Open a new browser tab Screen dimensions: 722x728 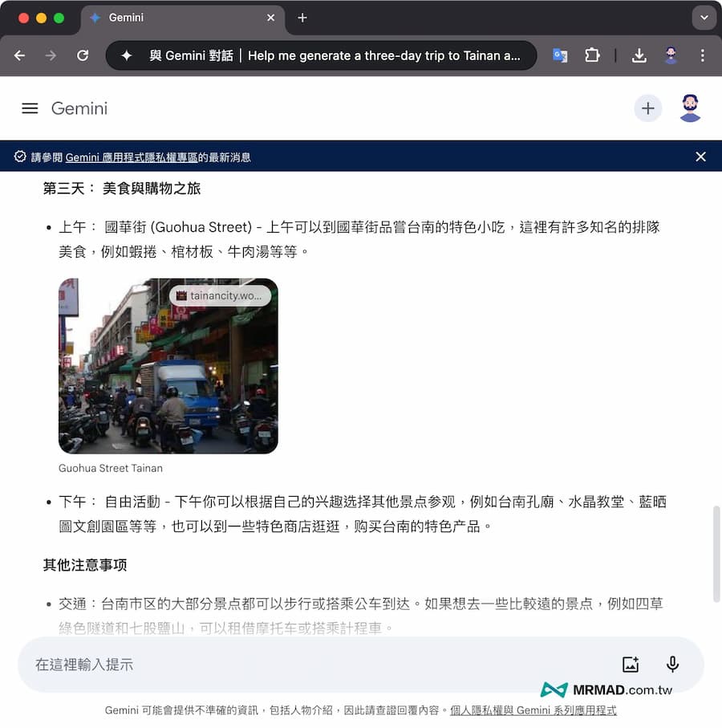[x=302, y=18]
